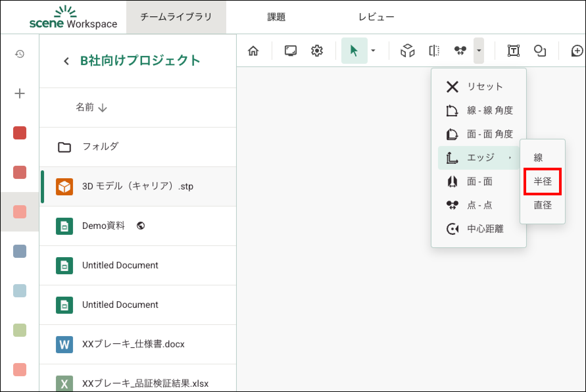
Task: Click the light blue swatch in sidebar
Action: (x=20, y=291)
